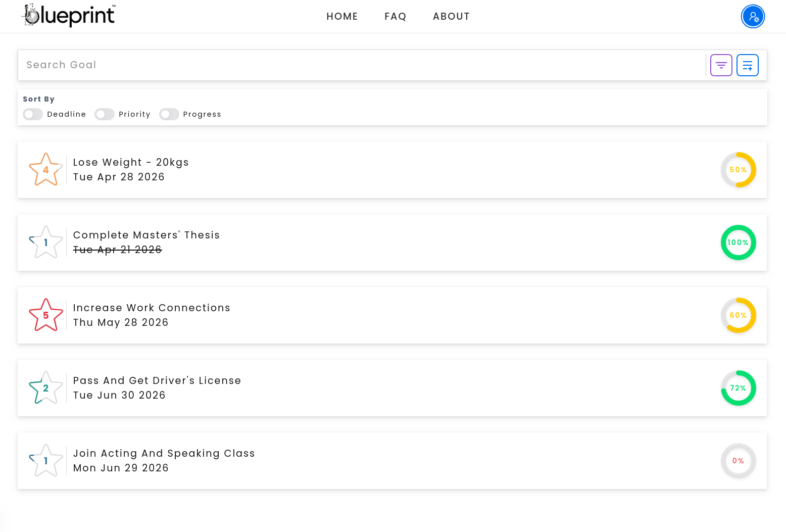
Task: Click the Increase Work Connections goal title
Action: pos(152,308)
